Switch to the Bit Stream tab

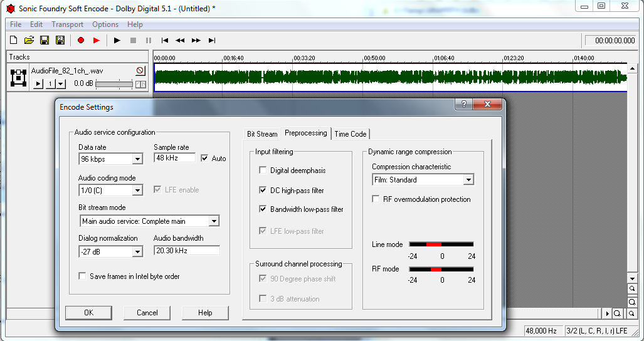pos(262,134)
